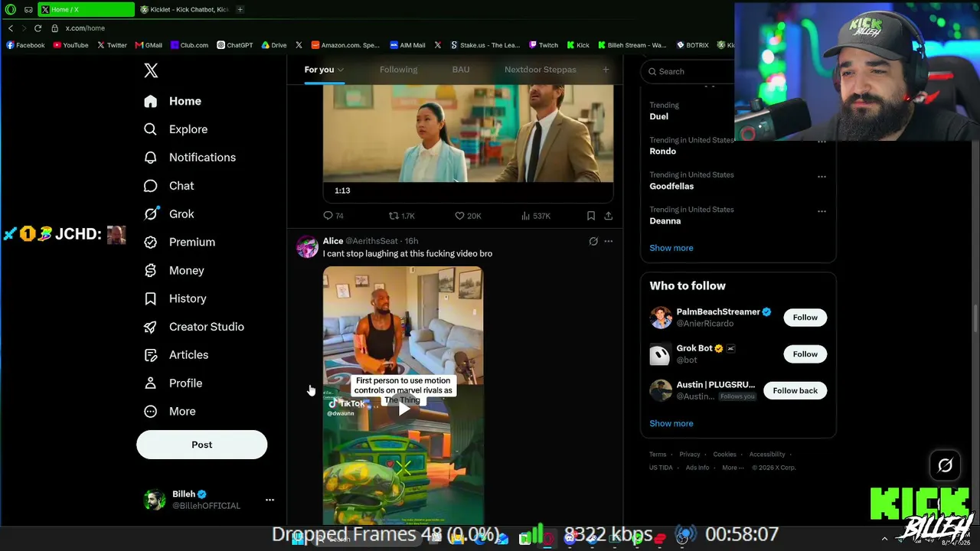Click the Grok icon on Alice's post
Viewport: 980px width, 551px height.
[x=593, y=241]
